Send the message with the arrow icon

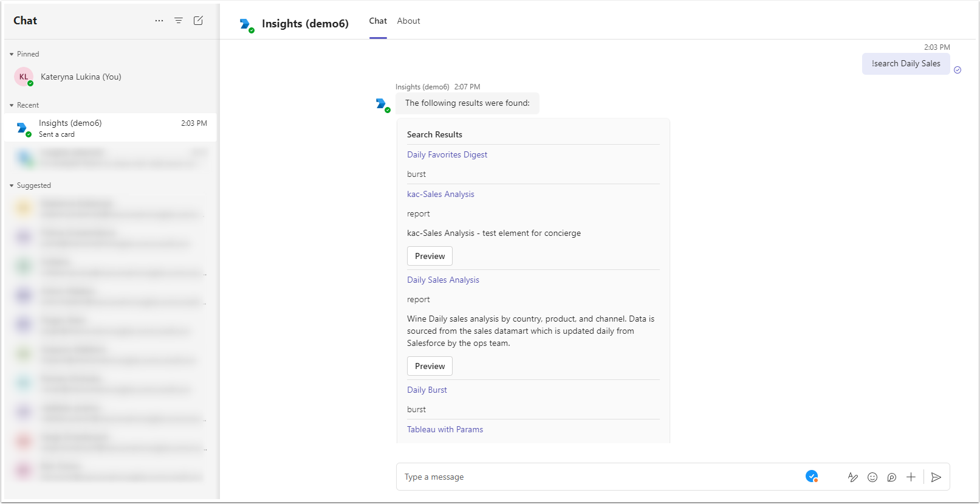(936, 477)
